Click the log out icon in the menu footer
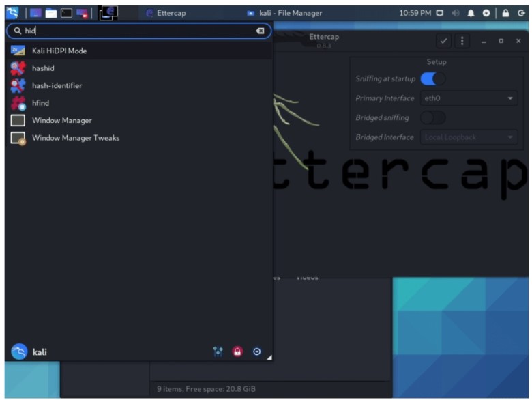Screen dimensions: 532x400 click(x=257, y=352)
